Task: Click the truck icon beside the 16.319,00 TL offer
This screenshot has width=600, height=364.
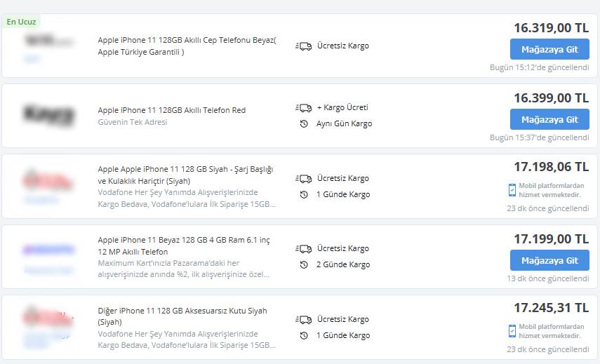Action: 303,46
